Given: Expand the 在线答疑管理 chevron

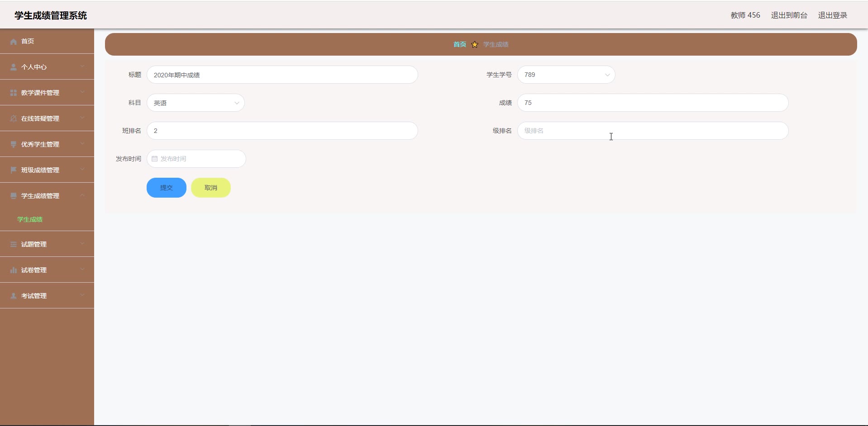Looking at the screenshot, I should coord(82,118).
